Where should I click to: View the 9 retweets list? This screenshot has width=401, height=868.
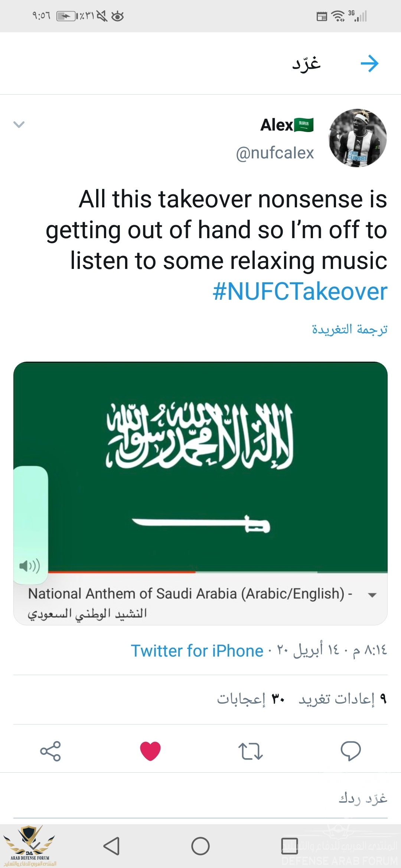click(x=342, y=699)
